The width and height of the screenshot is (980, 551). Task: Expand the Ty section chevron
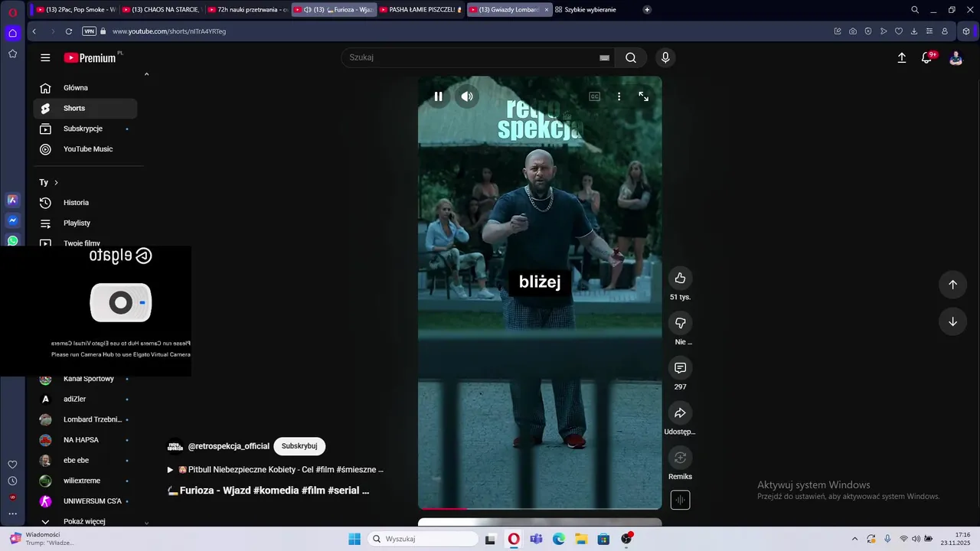pyautogui.click(x=56, y=182)
